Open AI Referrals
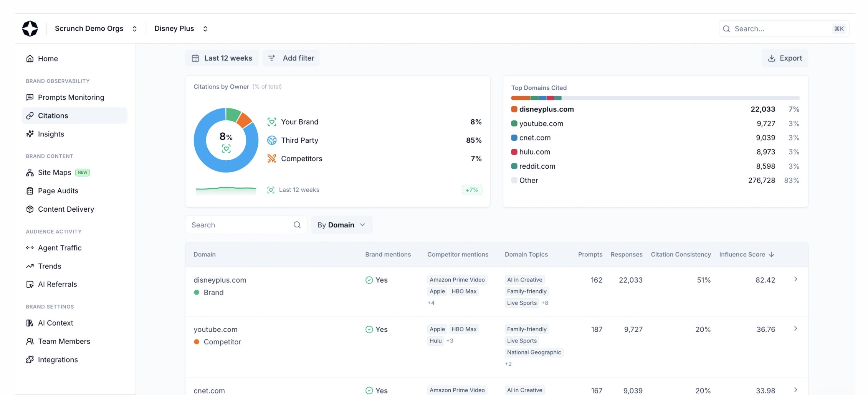 point(74,285)
